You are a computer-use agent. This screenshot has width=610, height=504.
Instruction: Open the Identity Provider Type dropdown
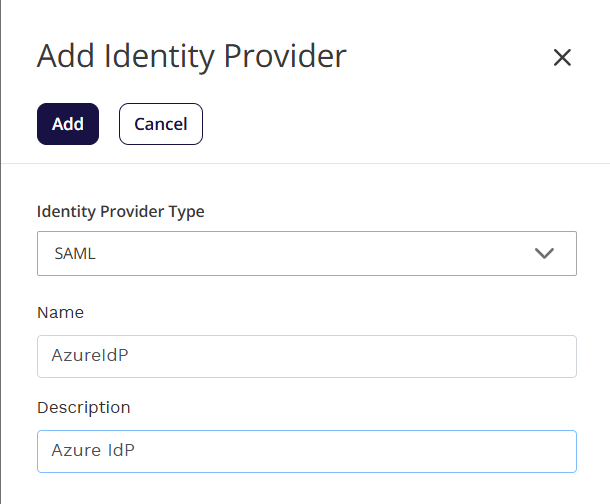coord(306,253)
